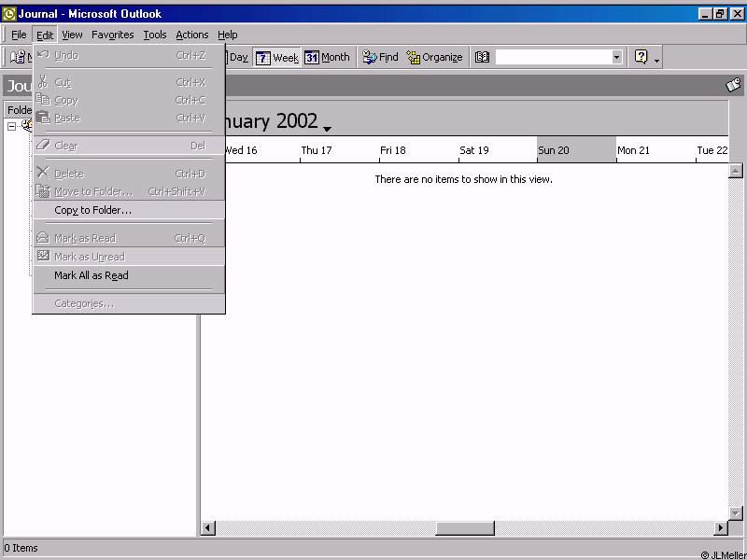747x560 pixels.
Task: Click the January 2002 timeline heading
Action: pyautogui.click(x=271, y=120)
